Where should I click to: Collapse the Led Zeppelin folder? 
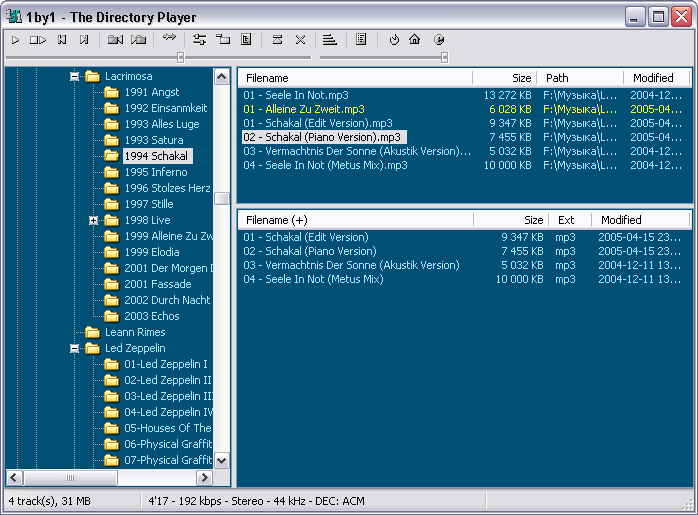74,349
